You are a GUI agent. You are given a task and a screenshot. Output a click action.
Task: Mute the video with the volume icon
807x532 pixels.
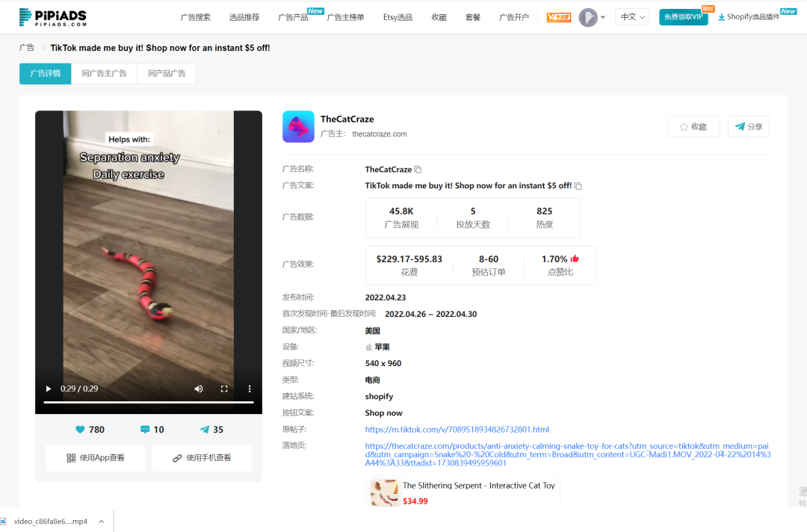click(199, 389)
